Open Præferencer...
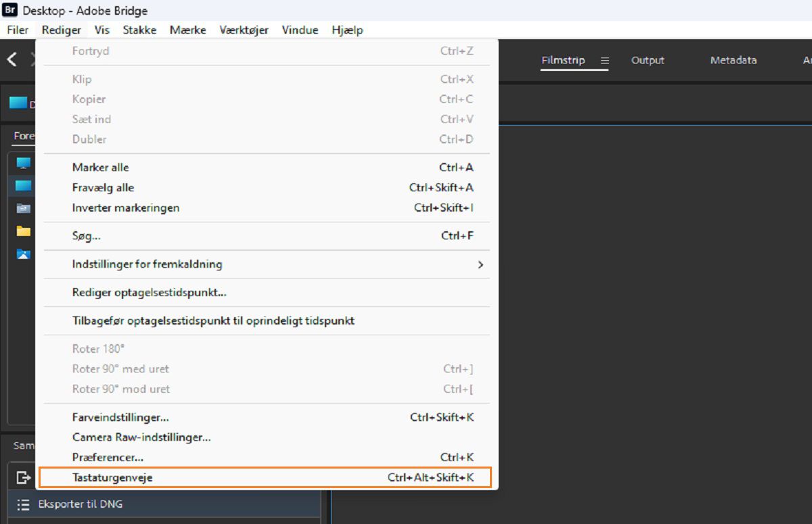Screen dimensions: 812x524 pyautogui.click(x=268, y=458)
